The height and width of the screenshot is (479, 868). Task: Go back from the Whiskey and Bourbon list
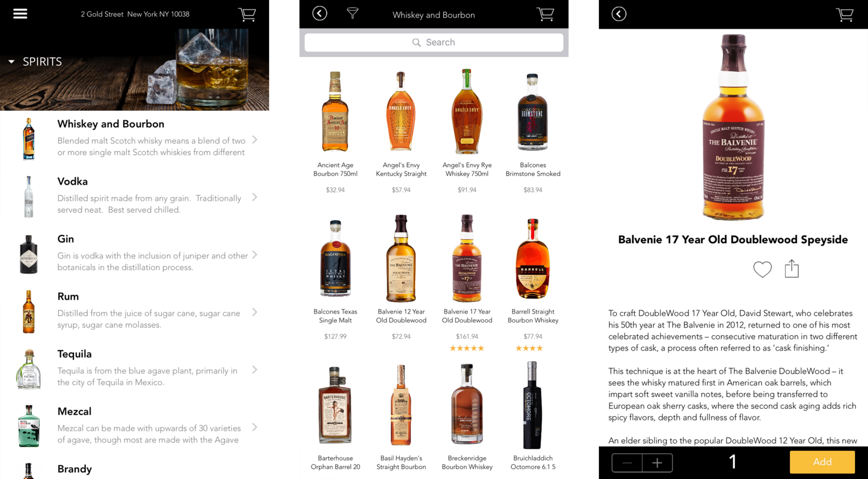tap(320, 14)
